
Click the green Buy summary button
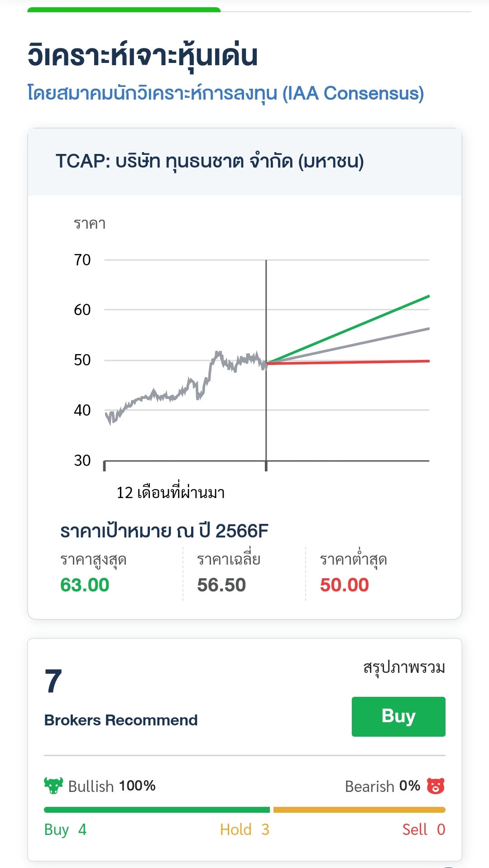click(x=398, y=716)
